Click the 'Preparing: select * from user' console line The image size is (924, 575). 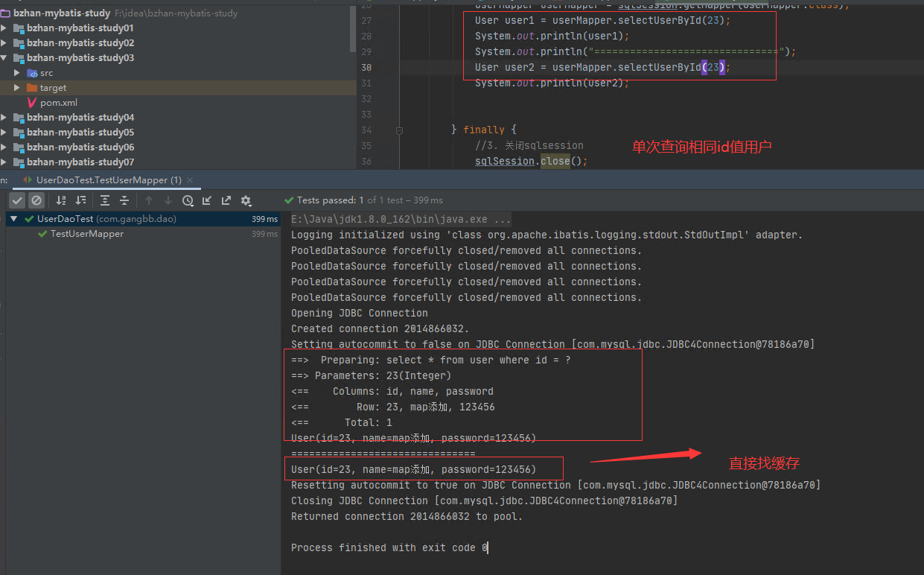tap(431, 360)
